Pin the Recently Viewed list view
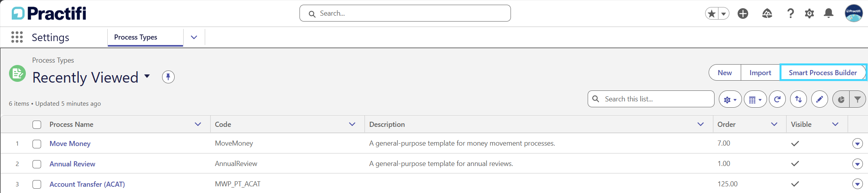868x193 pixels. coord(168,77)
